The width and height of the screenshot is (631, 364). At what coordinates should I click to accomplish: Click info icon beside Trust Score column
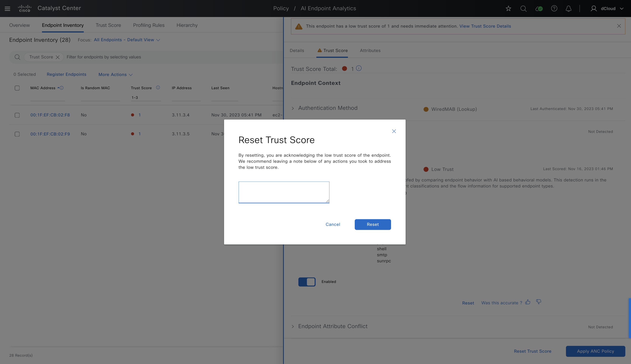[x=158, y=88]
